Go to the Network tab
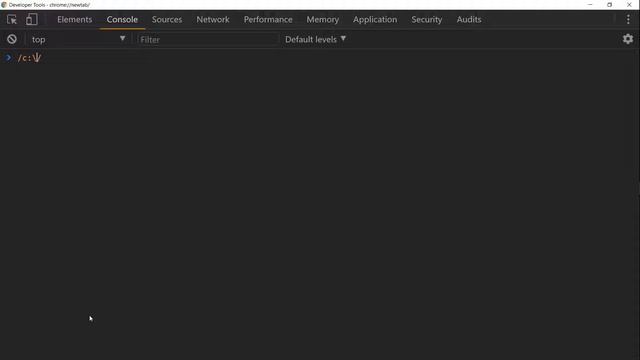The image size is (640, 360). point(213,20)
